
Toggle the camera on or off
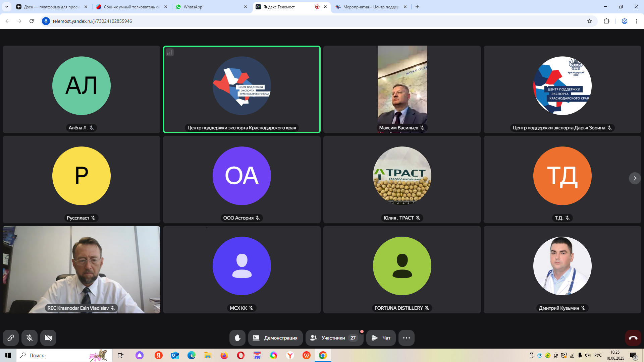[48, 338]
